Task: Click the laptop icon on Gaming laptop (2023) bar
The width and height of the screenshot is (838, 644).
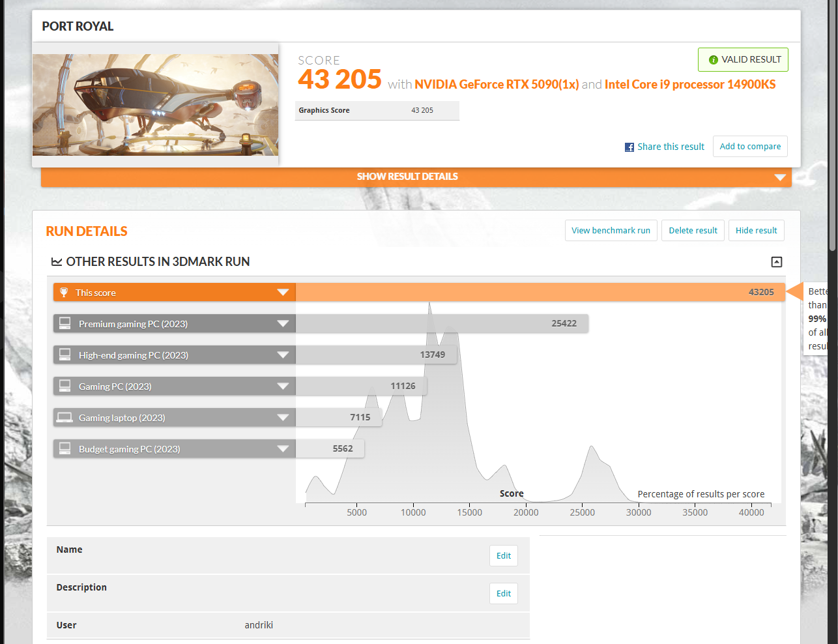Action: click(65, 417)
